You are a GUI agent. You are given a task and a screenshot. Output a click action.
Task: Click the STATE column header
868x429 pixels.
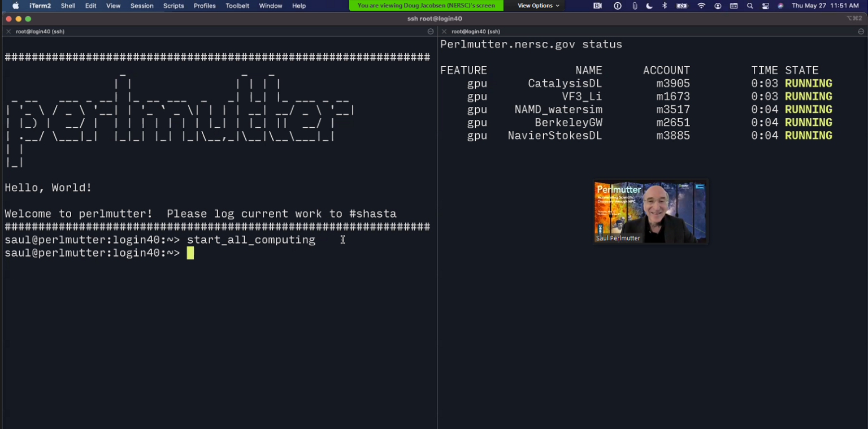[x=802, y=71]
